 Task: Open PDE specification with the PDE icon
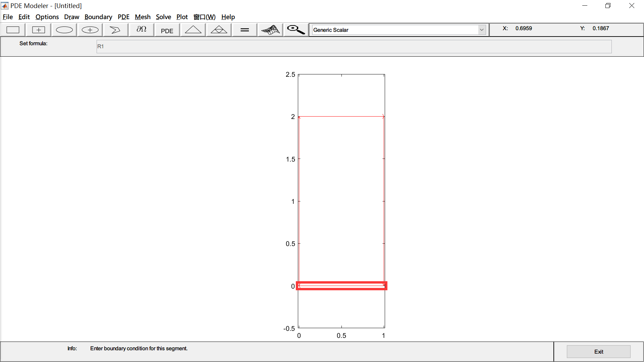pos(167,29)
